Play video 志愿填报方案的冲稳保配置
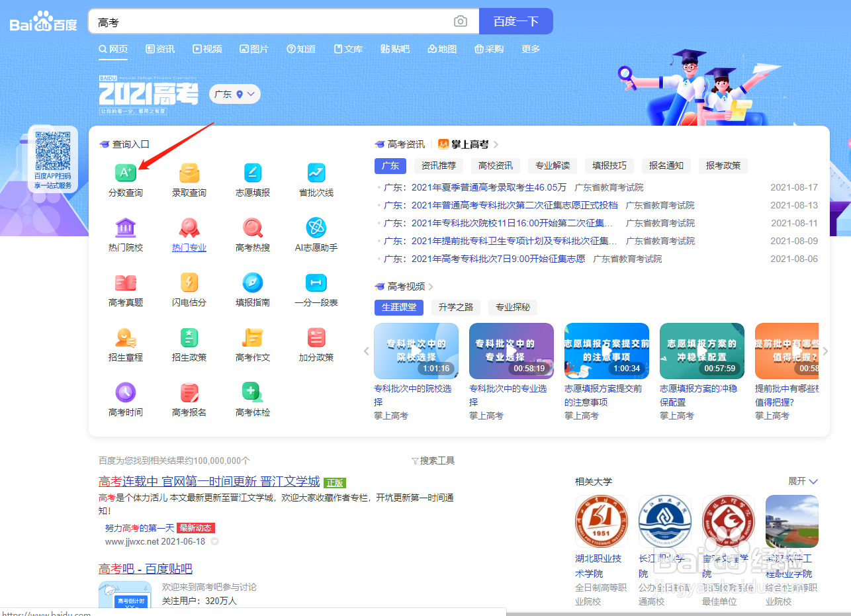 pos(702,351)
